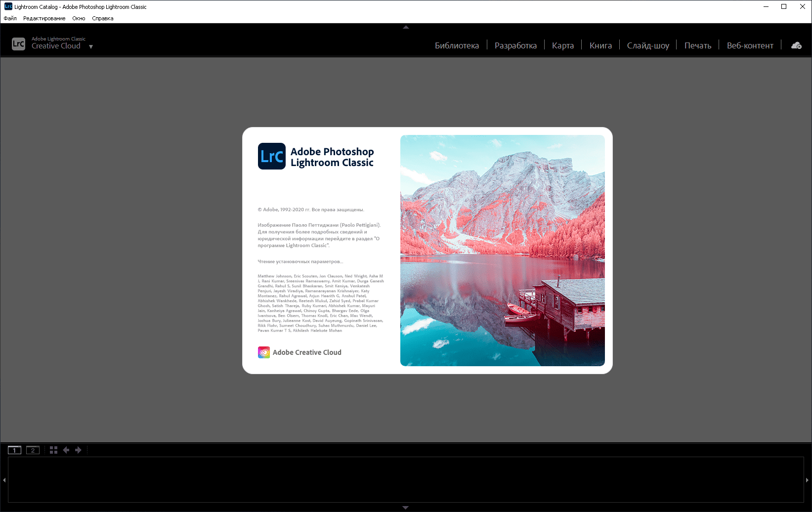Collapse the bottom filmstrip panel arrow
This screenshot has width=812, height=512.
pyautogui.click(x=406, y=508)
